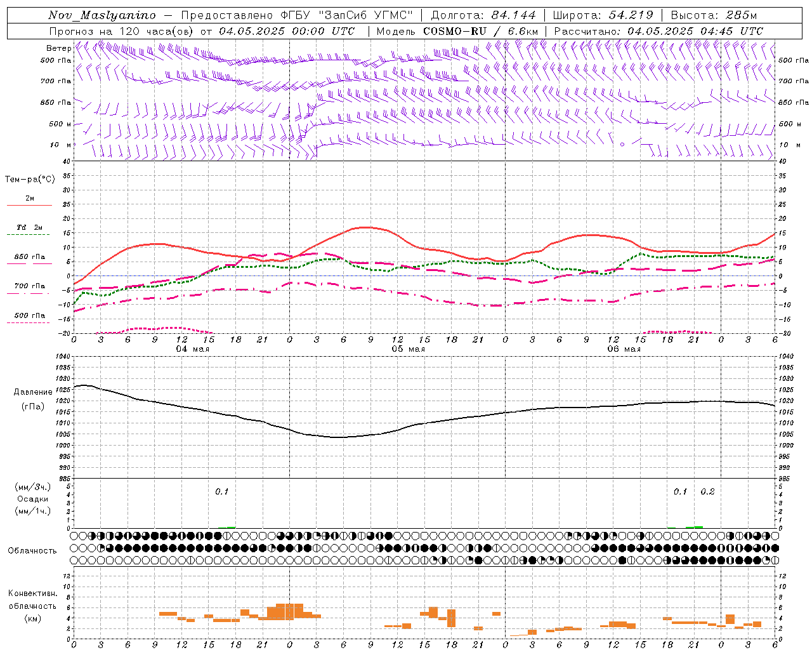Click the 04 мая date label
This screenshot has width=812, height=650.
(x=193, y=349)
